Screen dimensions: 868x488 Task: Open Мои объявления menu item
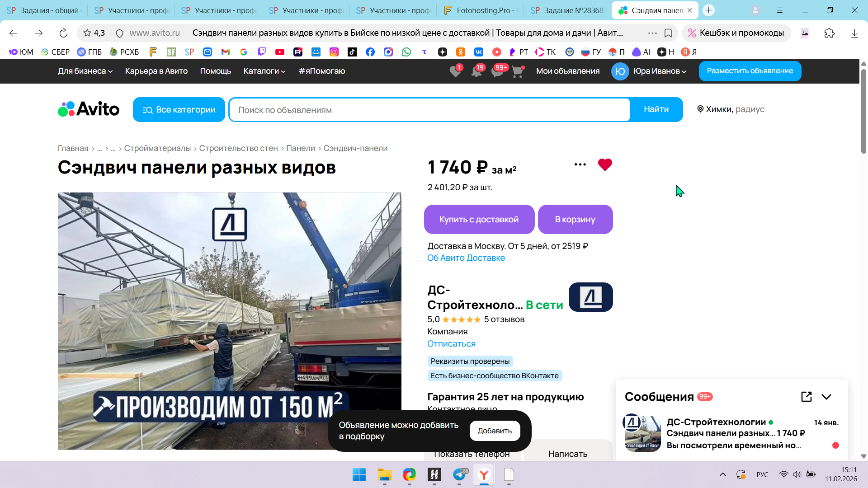(x=567, y=71)
